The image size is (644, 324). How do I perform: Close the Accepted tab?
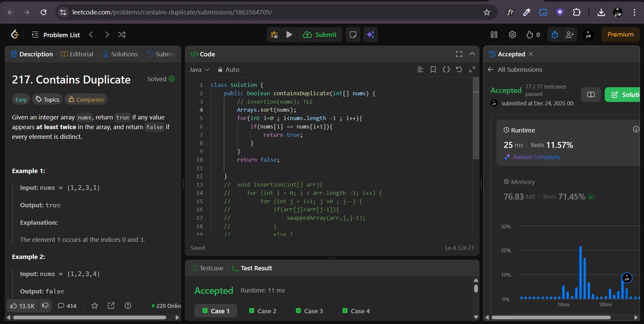point(531,54)
